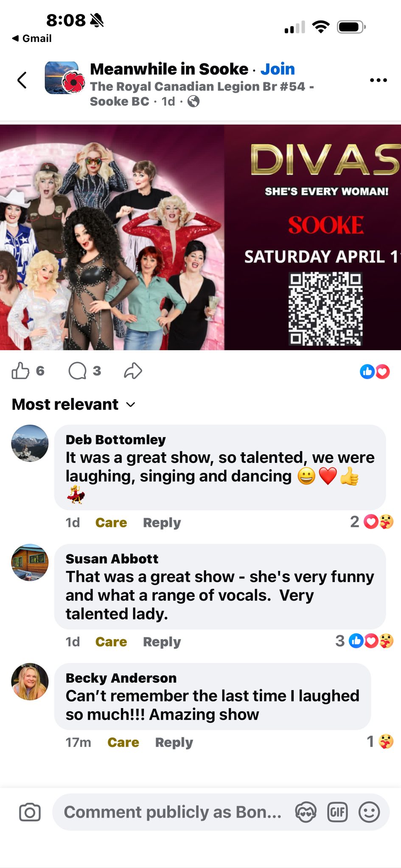This screenshot has height=868, width=401.
Task: Join the Meanwhile in Sooke group
Action: coord(278,69)
